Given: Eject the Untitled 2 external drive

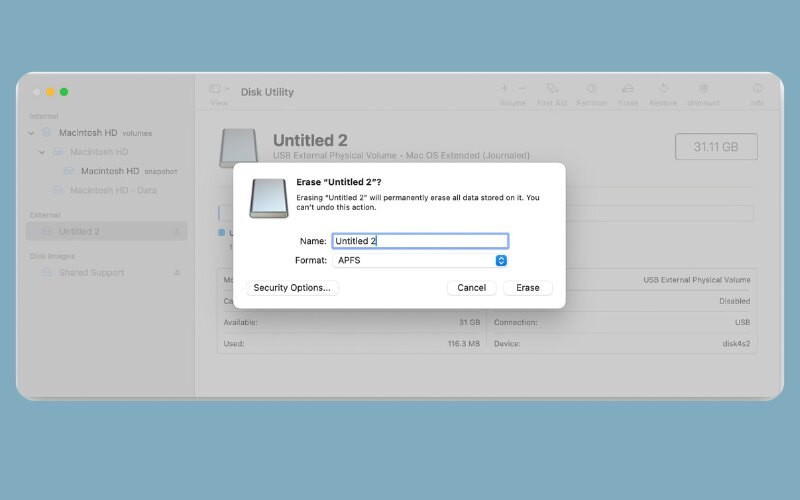Looking at the screenshot, I should [x=177, y=232].
